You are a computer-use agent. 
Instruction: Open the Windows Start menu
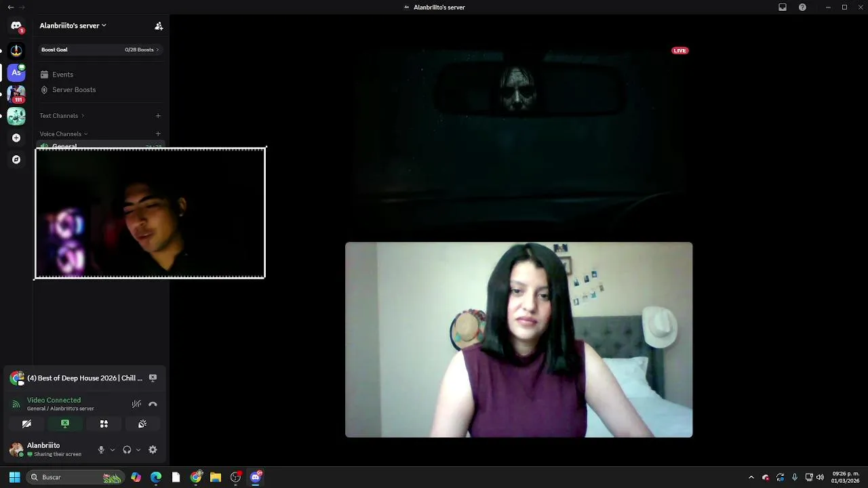pyautogui.click(x=14, y=477)
